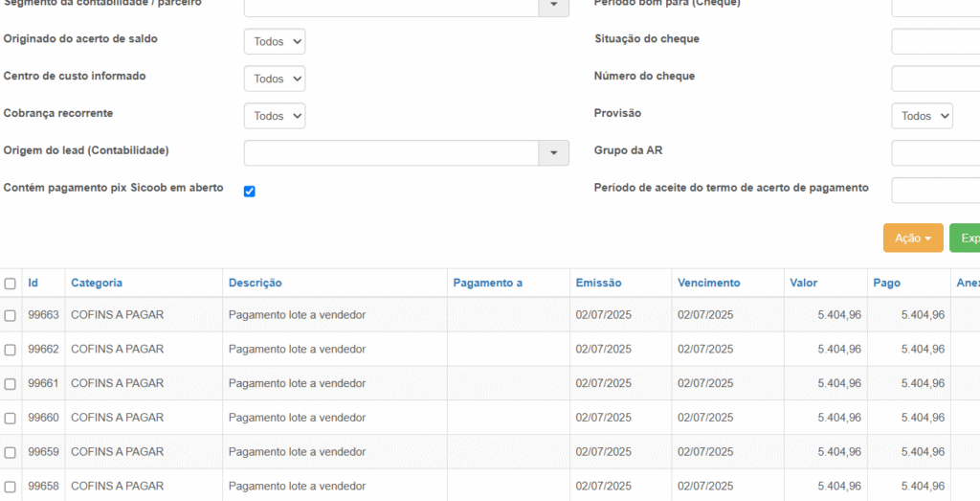This screenshot has height=501, width=980.
Task: Sort by 'Pagamento a' column header
Action: (x=487, y=283)
